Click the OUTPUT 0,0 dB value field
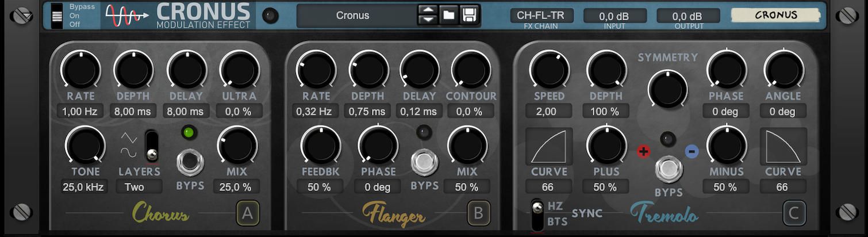The image size is (868, 237). pos(688,16)
